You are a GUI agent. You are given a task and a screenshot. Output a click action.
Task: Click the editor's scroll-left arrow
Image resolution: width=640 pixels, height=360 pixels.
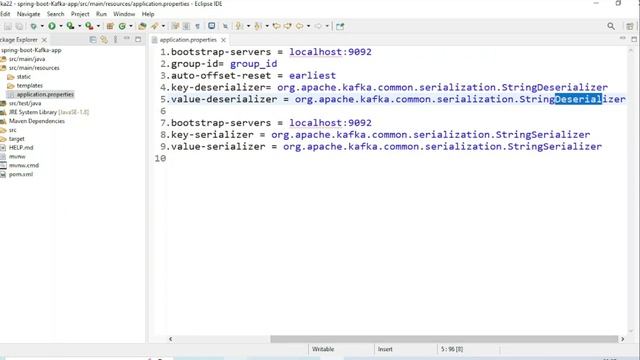coord(170,339)
